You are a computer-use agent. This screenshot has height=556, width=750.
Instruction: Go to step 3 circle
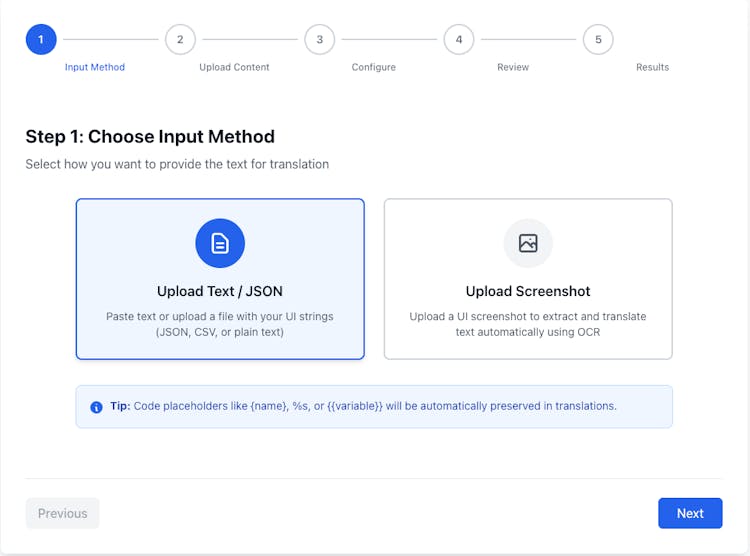320,40
